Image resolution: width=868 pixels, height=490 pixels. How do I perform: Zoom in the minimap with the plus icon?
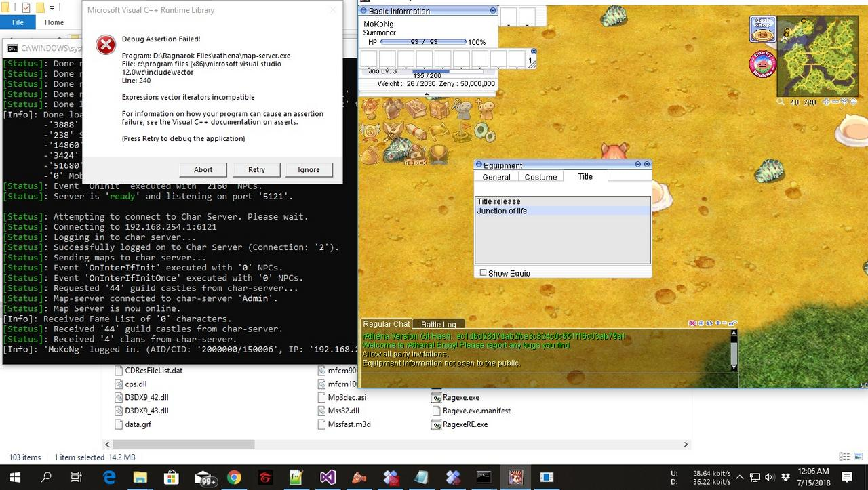click(827, 101)
